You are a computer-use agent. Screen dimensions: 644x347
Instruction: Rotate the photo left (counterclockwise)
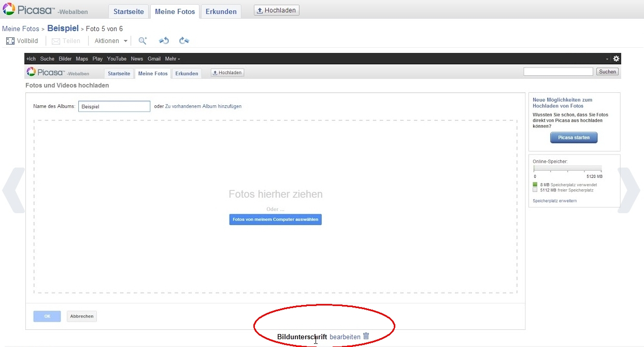pos(164,40)
